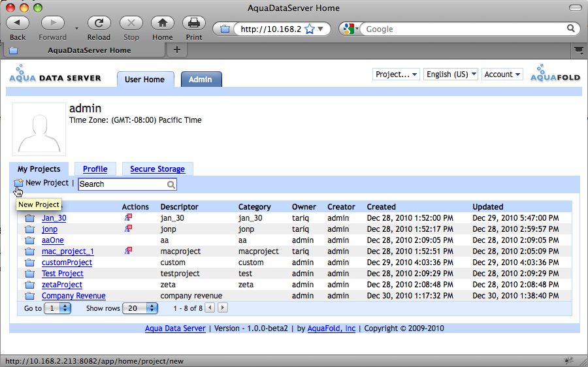Print the current page
The width and height of the screenshot is (588, 367).
point(194,24)
